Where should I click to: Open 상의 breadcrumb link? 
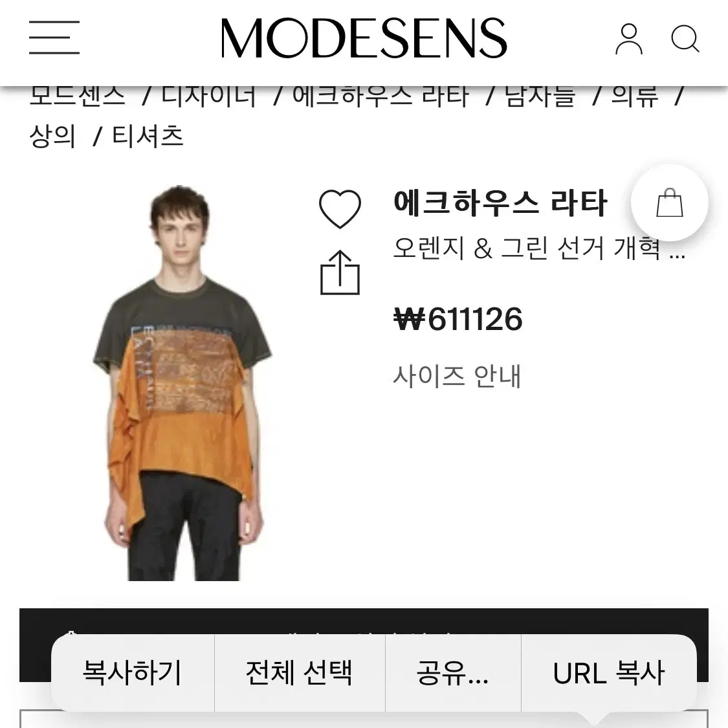(52, 137)
